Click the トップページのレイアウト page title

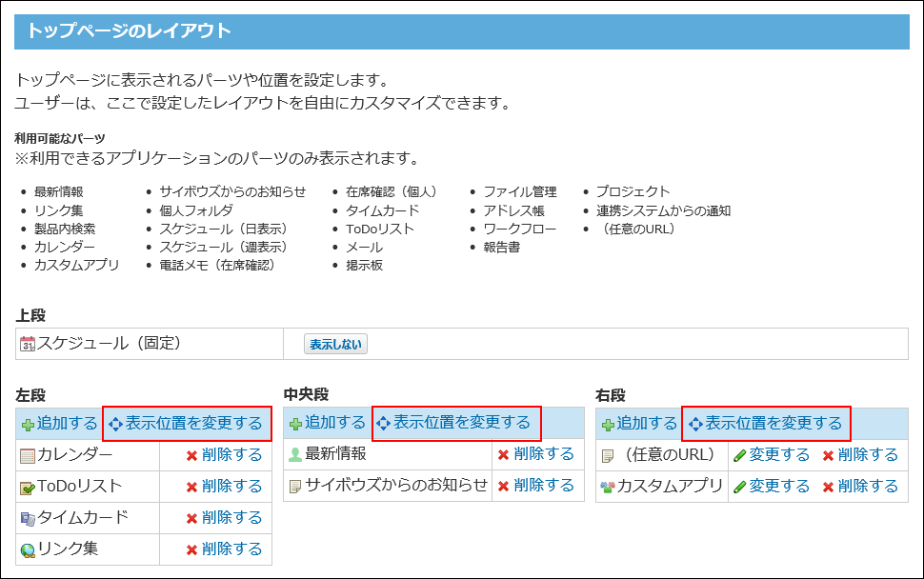(129, 30)
